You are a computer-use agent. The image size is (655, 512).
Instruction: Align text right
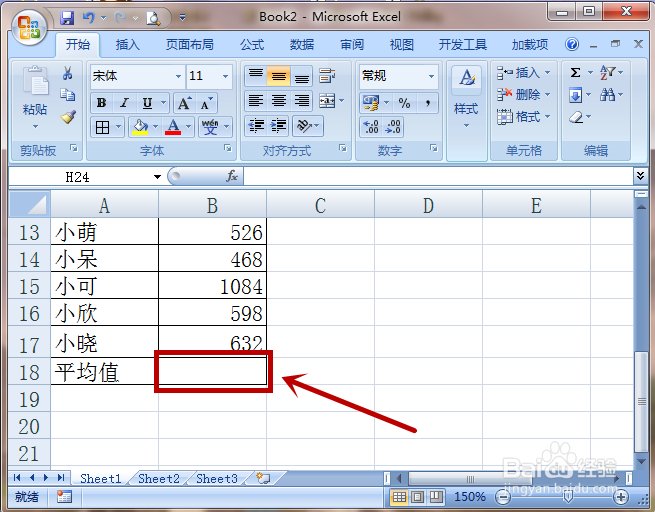coord(301,101)
